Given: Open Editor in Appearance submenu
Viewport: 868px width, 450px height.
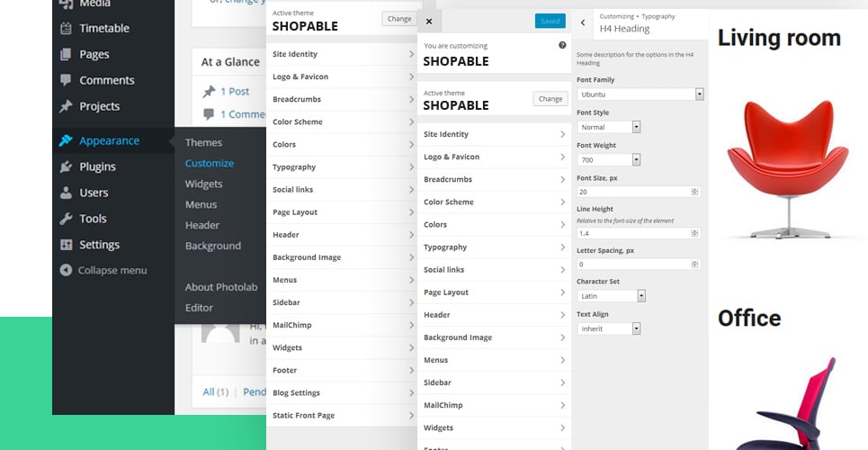Looking at the screenshot, I should [199, 308].
